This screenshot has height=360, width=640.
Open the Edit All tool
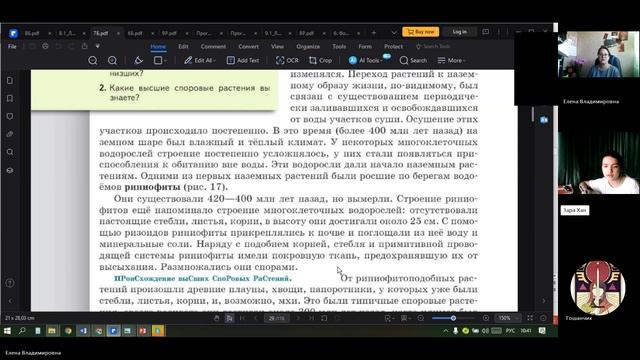(200, 60)
